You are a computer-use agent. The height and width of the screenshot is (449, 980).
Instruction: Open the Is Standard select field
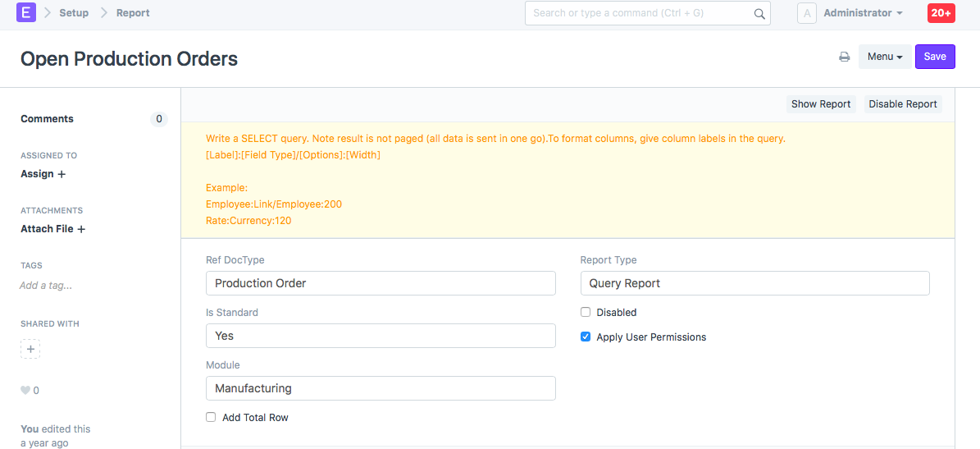(381, 336)
